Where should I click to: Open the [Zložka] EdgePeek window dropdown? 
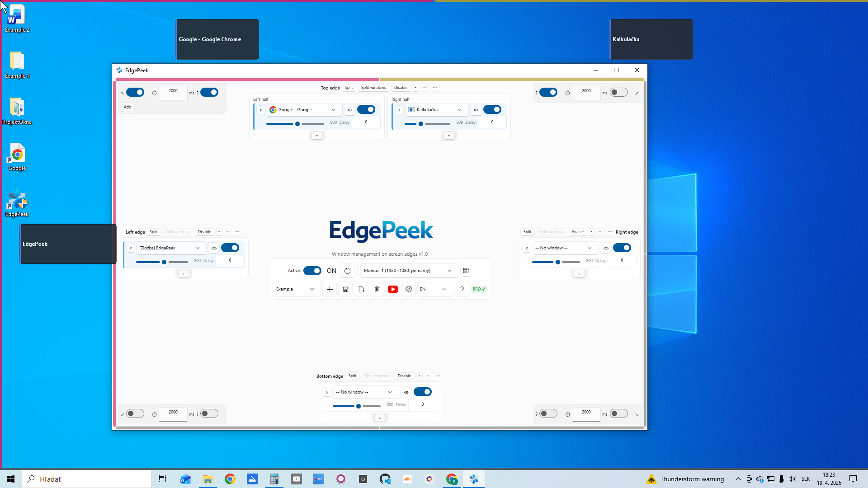(x=170, y=248)
